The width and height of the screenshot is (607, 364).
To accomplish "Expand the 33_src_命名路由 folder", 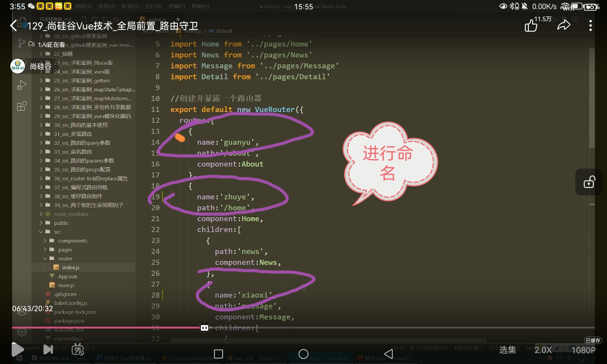I will (73, 152).
